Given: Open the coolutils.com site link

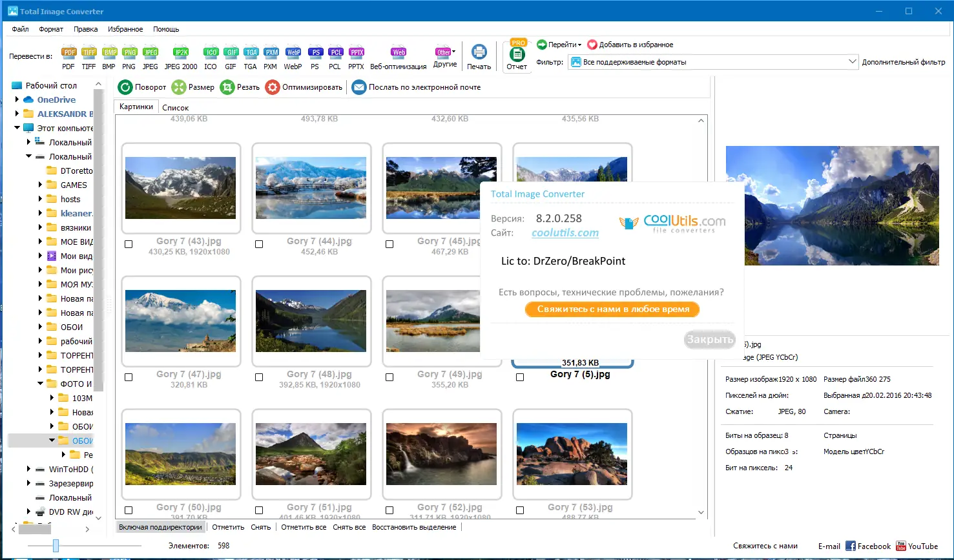Looking at the screenshot, I should [565, 233].
